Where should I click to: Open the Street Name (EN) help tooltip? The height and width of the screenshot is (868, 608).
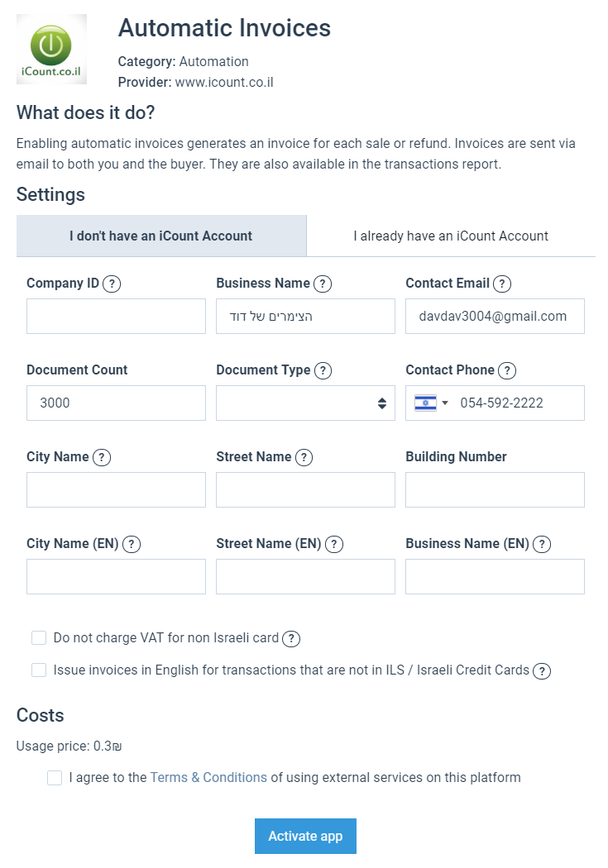click(334, 544)
